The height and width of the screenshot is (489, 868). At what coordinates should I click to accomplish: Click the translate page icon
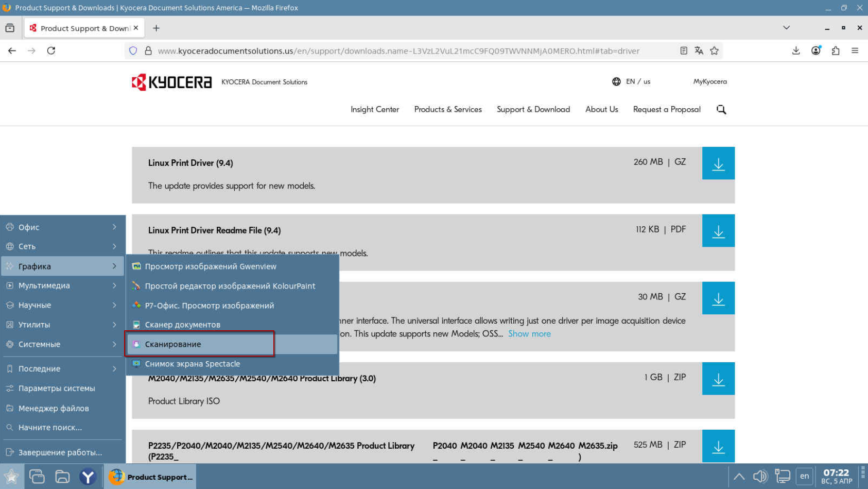point(699,50)
